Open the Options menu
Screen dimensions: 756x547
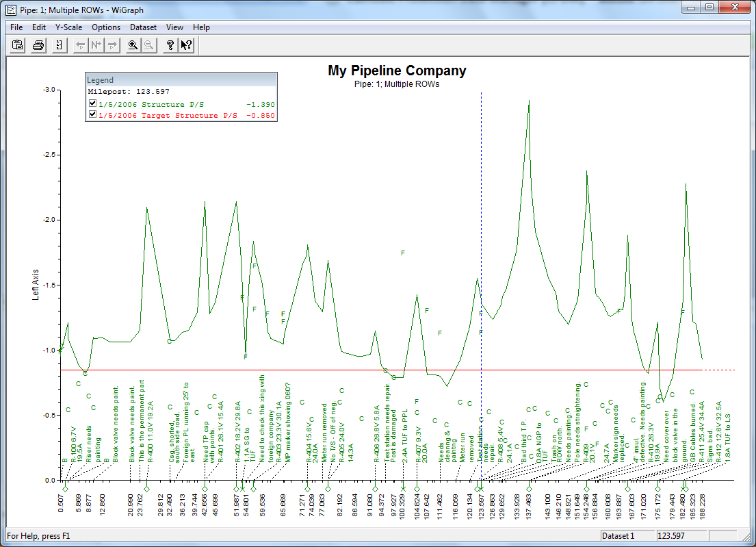click(x=106, y=27)
